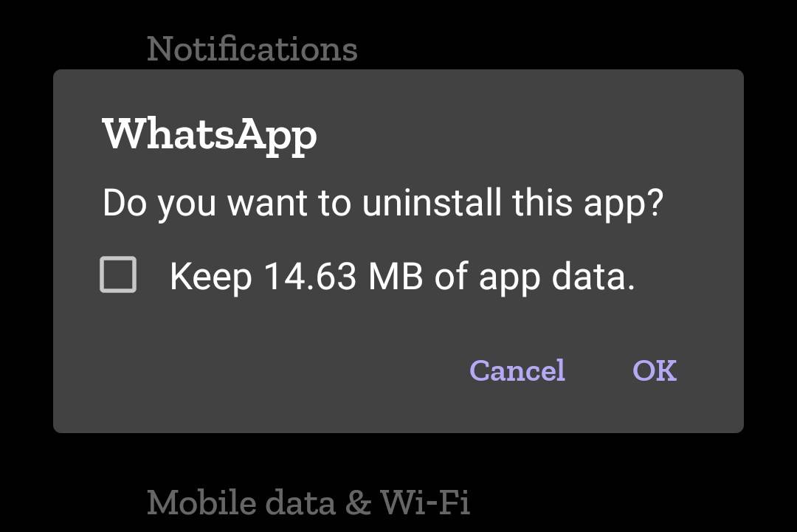Click the purple Cancel link
797x532 pixels.
pyautogui.click(x=517, y=370)
